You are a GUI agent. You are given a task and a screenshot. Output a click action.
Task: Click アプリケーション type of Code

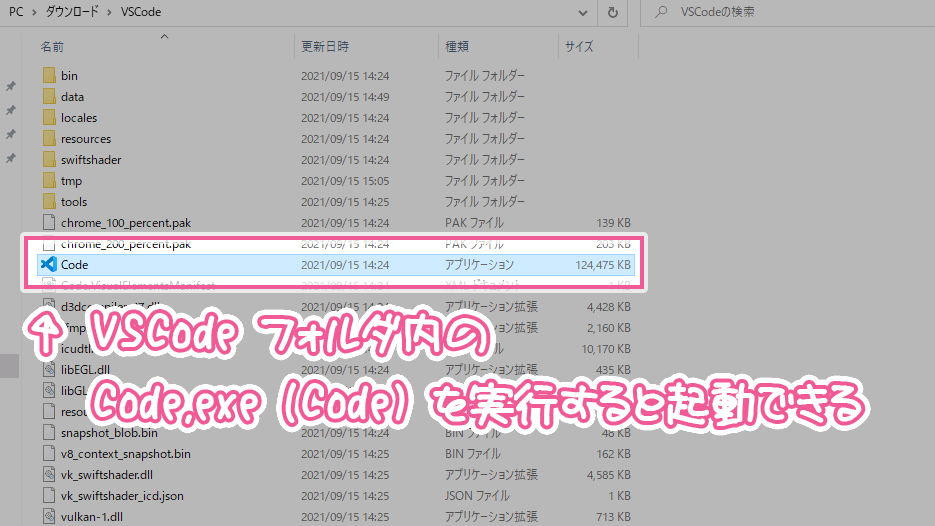479,264
